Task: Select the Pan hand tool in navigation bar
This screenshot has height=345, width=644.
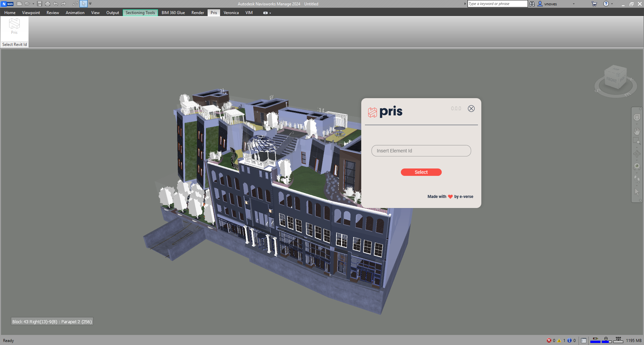Action: pyautogui.click(x=637, y=131)
